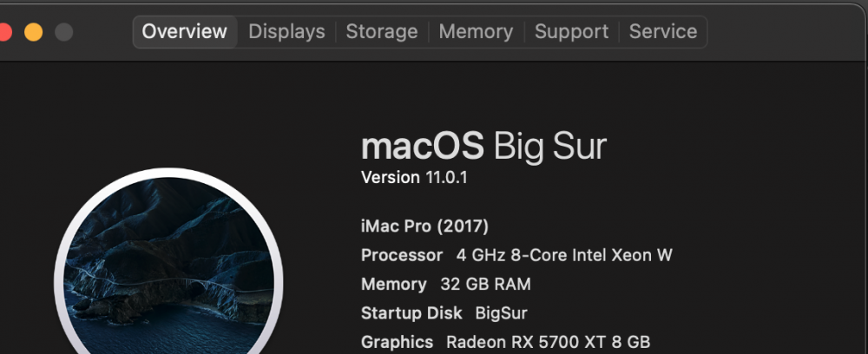Open the Service tab
This screenshot has width=868, height=354.
point(662,31)
